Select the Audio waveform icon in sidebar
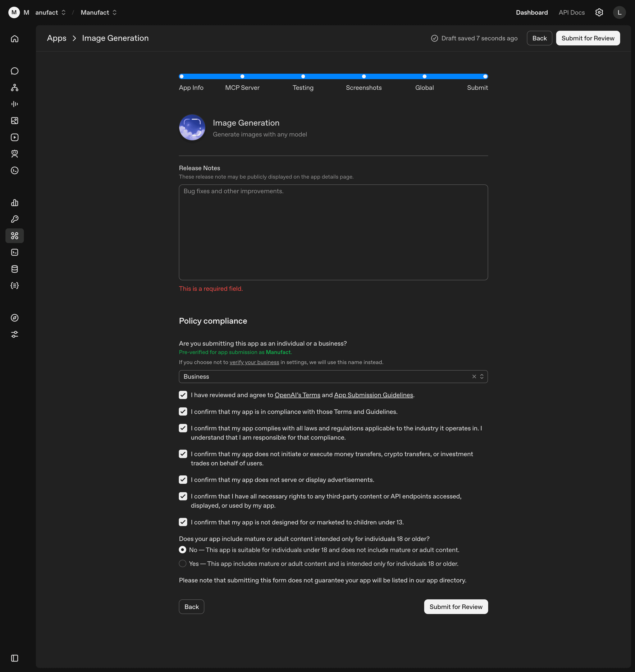The width and height of the screenshot is (635, 672). click(x=15, y=104)
